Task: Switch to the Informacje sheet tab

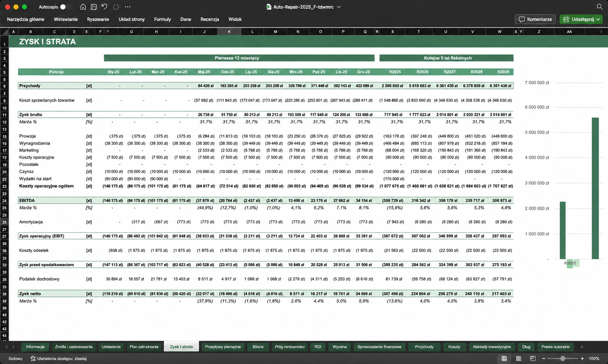Action: click(x=35, y=347)
